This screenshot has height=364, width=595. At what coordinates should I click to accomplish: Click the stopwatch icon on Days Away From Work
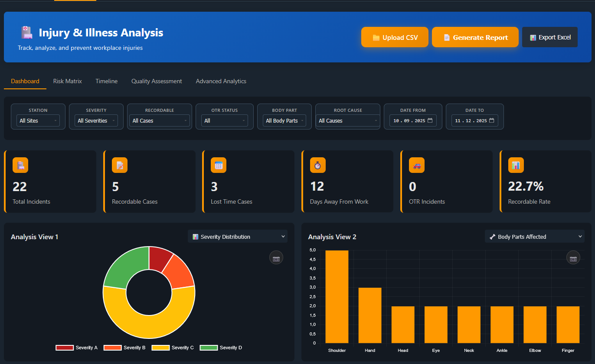click(x=317, y=165)
